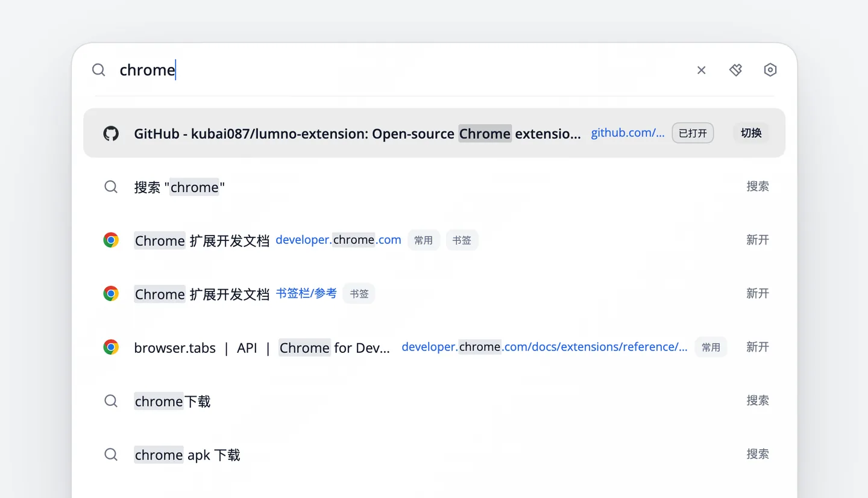Click magnifier icon beside chrome apk 下载
This screenshot has width=868, height=498.
click(x=111, y=455)
